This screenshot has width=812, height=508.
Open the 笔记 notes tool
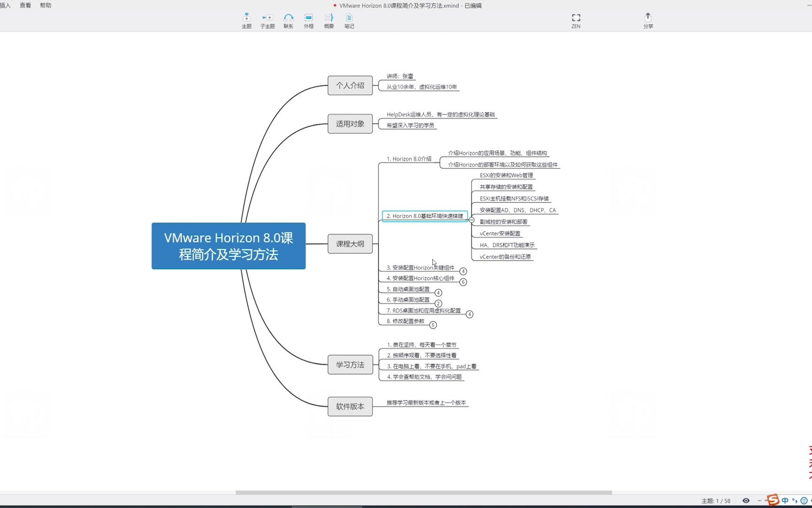coord(349,21)
